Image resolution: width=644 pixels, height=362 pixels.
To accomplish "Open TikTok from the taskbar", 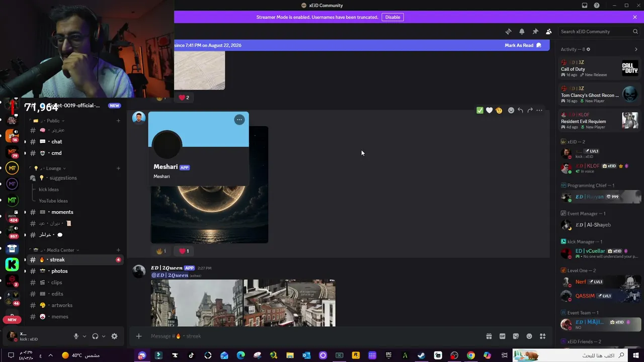I will point(191,355).
